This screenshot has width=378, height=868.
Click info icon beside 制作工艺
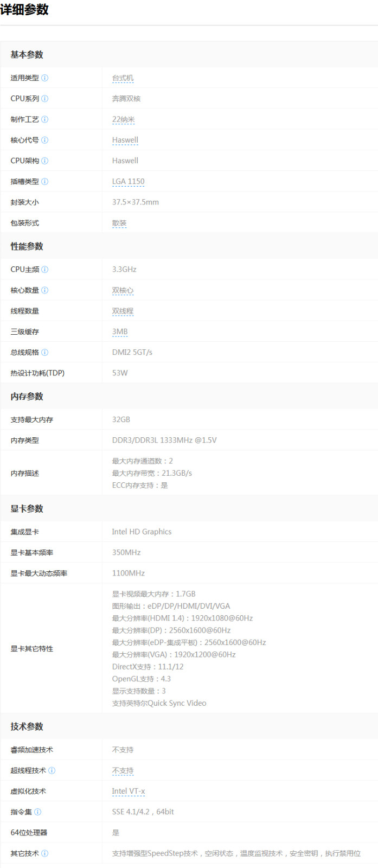[44, 119]
